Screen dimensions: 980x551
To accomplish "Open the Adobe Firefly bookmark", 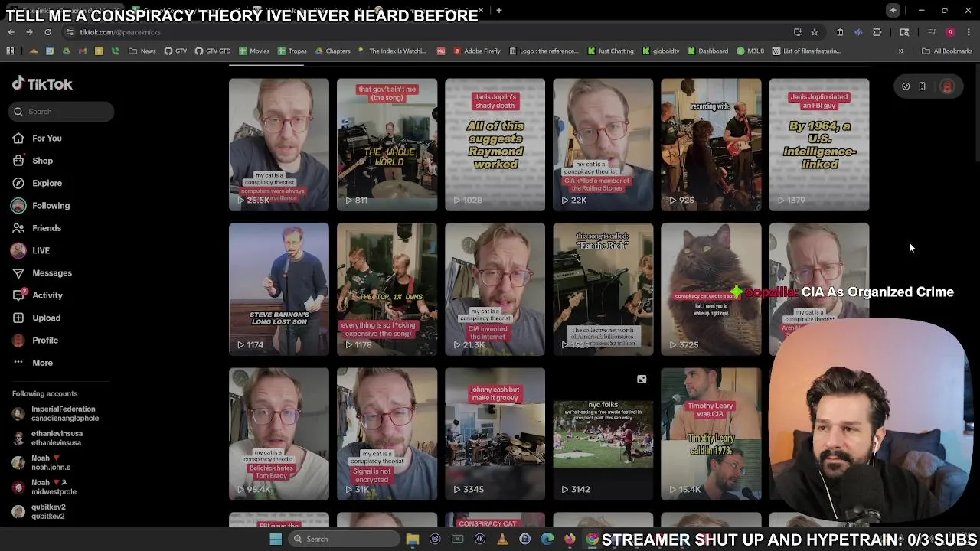I will [x=477, y=51].
